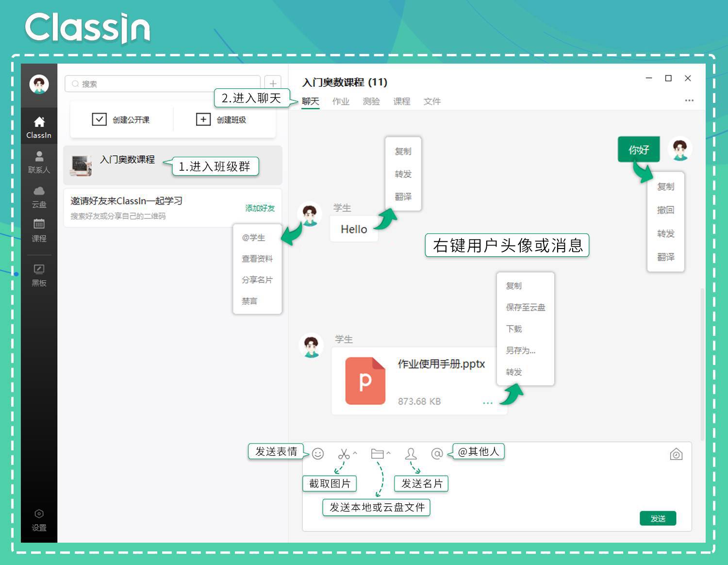Open the 黑板 blackboard sidebar icon
The image size is (728, 565).
(39, 275)
